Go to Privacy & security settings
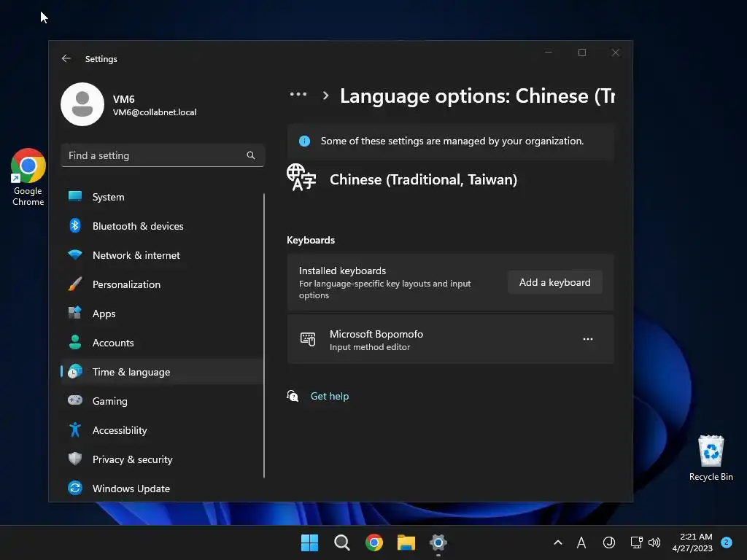This screenshot has width=747, height=560. tap(162, 459)
